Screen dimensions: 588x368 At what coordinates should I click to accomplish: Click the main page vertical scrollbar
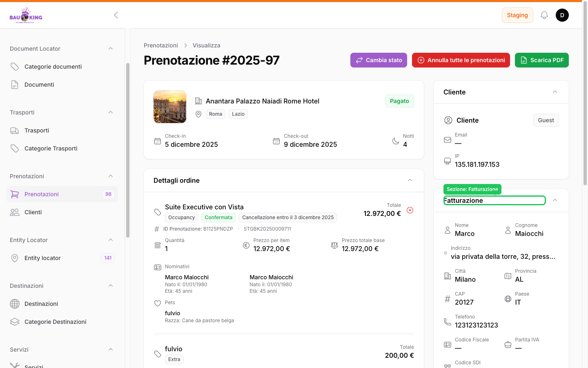[585, 94]
